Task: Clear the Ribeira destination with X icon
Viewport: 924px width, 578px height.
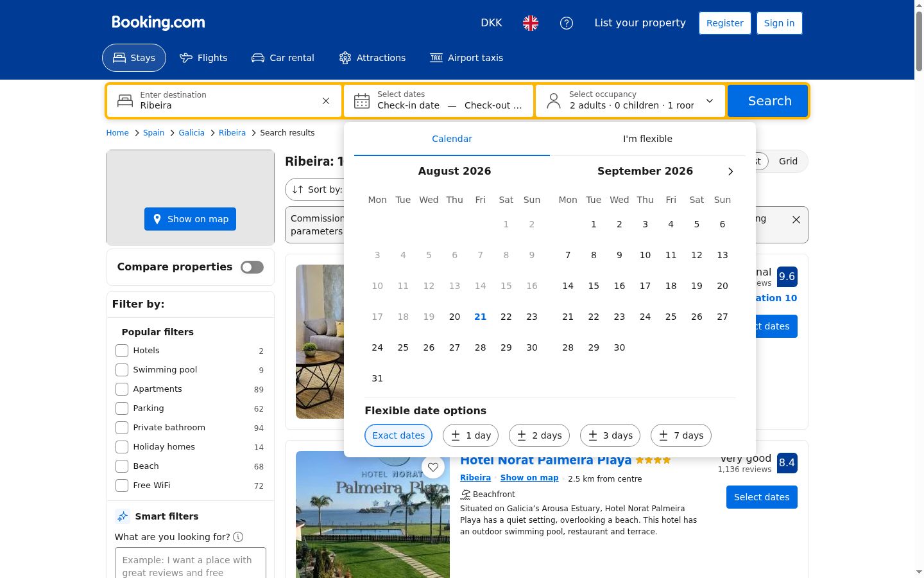Action: point(326,101)
